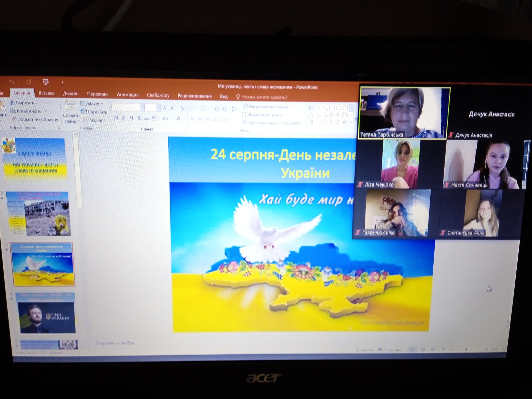
Task: Toggle underline (Ч) formatting
Action: [131, 118]
